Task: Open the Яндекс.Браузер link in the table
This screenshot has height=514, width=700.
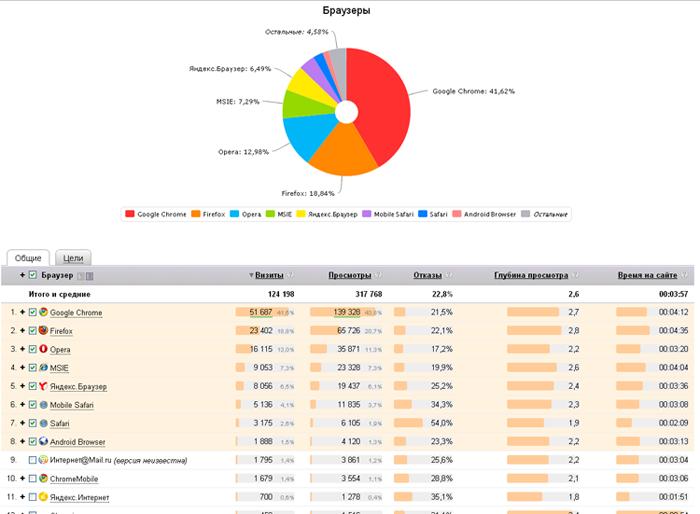Action: click(x=78, y=386)
